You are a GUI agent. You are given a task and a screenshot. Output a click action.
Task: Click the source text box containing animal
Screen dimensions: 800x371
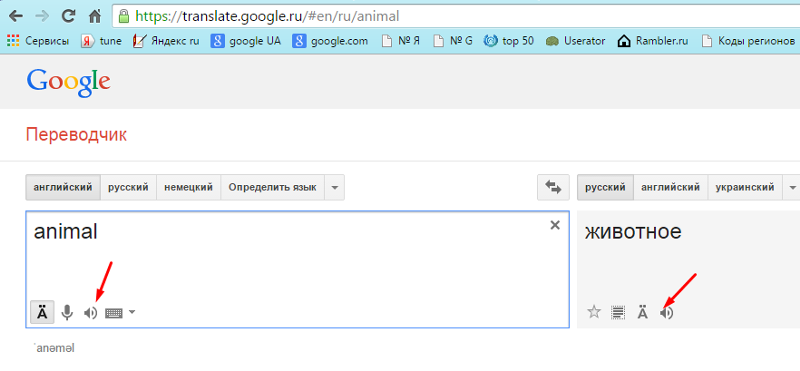click(x=297, y=269)
